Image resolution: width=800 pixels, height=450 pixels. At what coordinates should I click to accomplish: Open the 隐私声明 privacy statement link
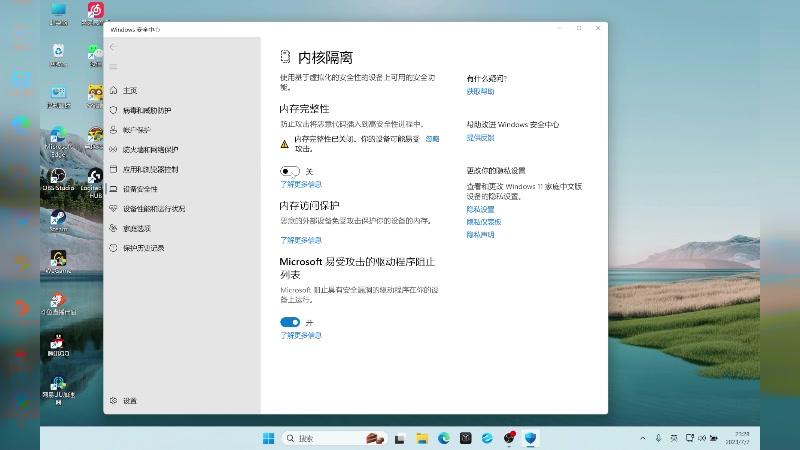click(480, 235)
